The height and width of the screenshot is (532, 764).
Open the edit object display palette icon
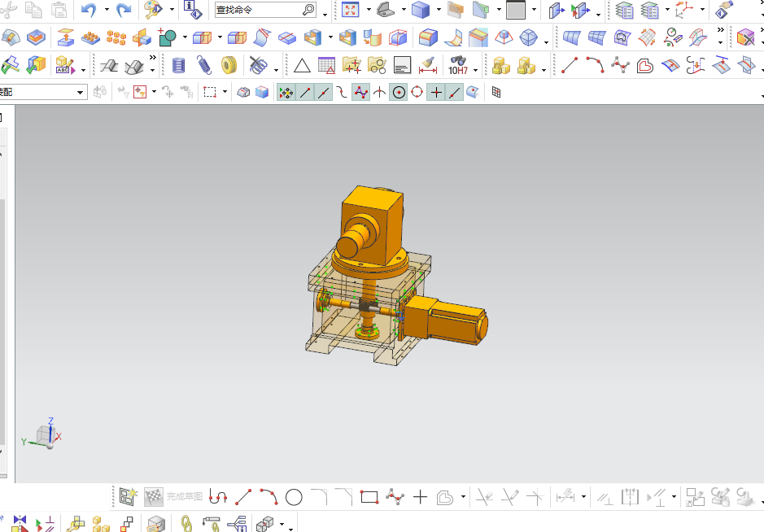tap(153, 9)
